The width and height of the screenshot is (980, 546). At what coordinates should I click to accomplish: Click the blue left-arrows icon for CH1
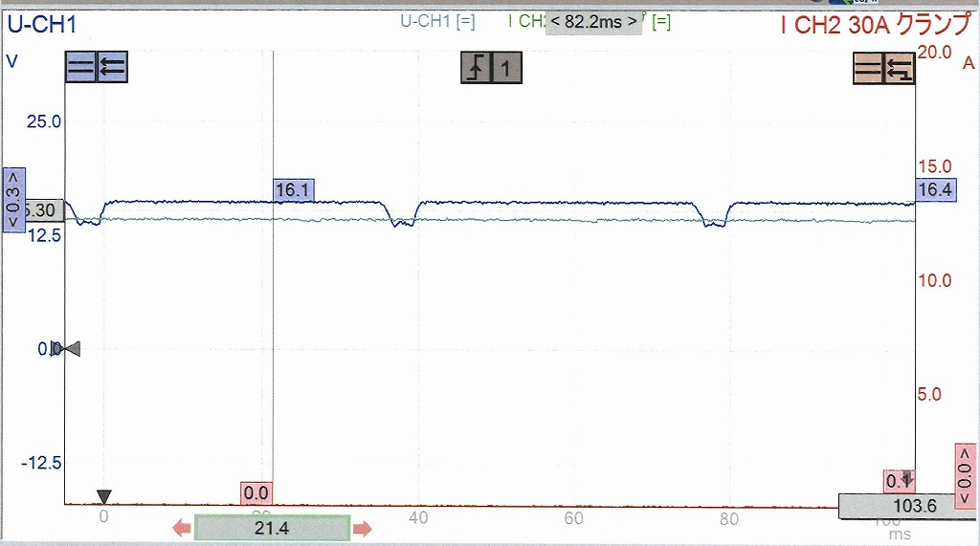[112, 68]
